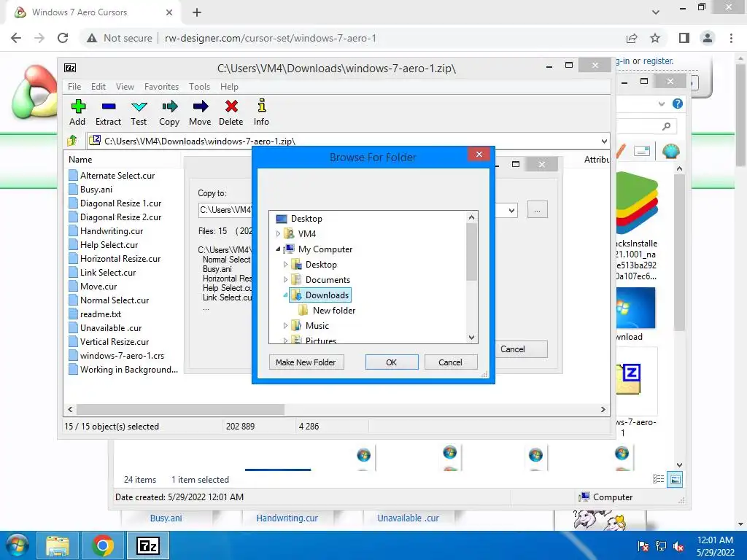Click the Make New Folder button
The height and width of the screenshot is (560, 747).
click(x=306, y=362)
